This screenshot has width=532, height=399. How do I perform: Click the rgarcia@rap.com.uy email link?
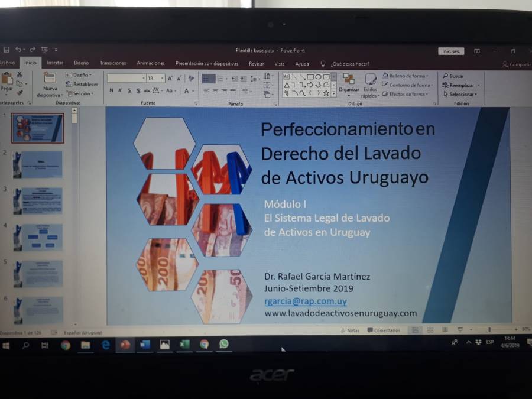[306, 301]
